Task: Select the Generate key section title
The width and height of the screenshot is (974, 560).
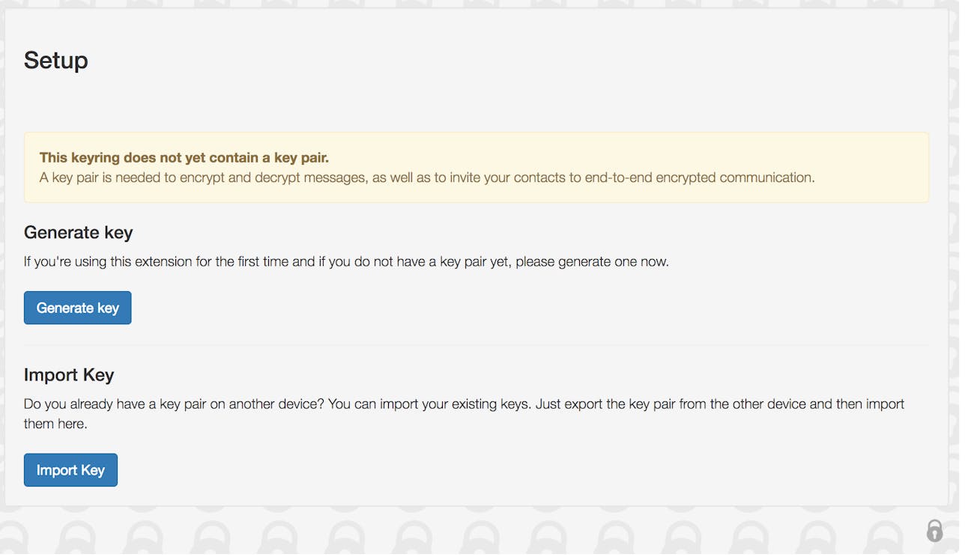Action: (78, 232)
